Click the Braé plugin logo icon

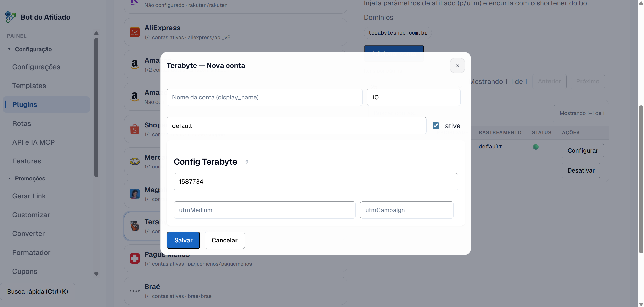pos(135,291)
